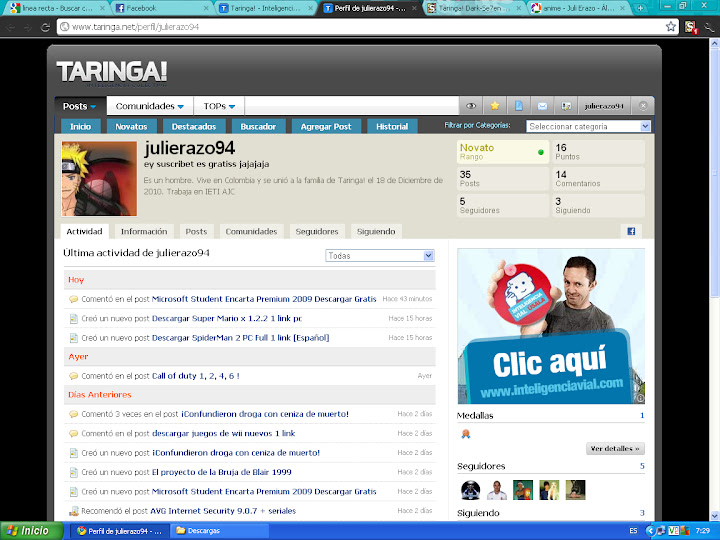720x540 pixels.
Task: Go to Inicio tab
Action: pyautogui.click(x=80, y=126)
